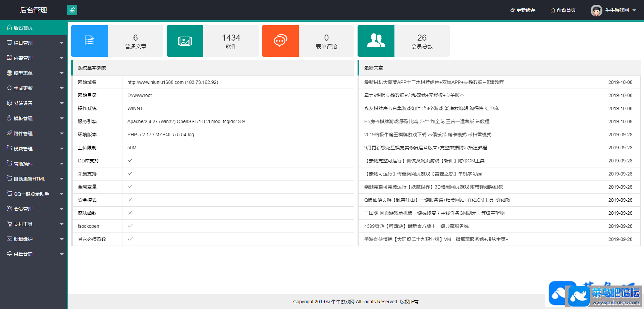Select the 内容管理 content management icon
The image size is (644, 309).
pyautogui.click(x=9, y=58)
